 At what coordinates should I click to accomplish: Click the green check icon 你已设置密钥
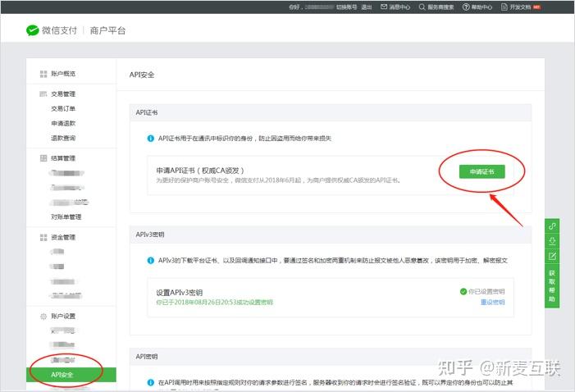463,291
